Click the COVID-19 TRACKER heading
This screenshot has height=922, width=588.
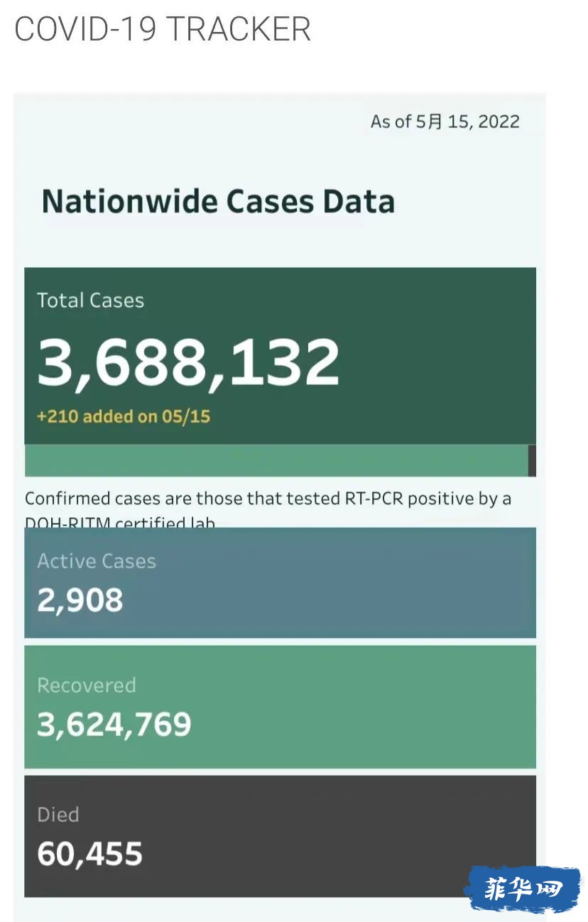coord(163,29)
